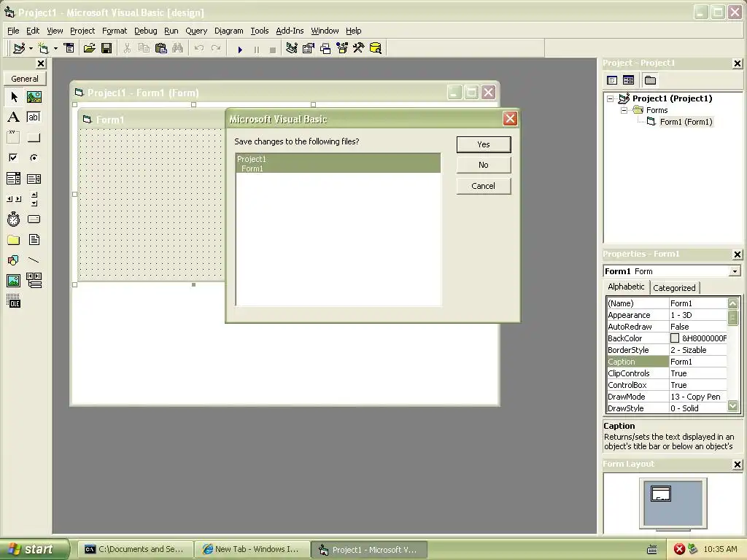Switch to C:\Documents command prompt taskbar item
The width and height of the screenshot is (747, 560).
tap(135, 550)
